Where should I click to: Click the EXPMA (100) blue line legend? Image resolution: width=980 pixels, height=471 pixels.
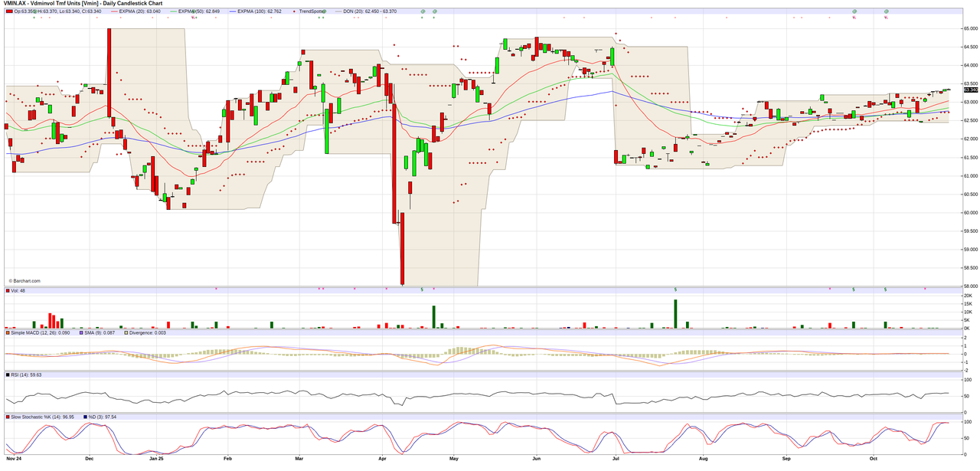pos(232,11)
